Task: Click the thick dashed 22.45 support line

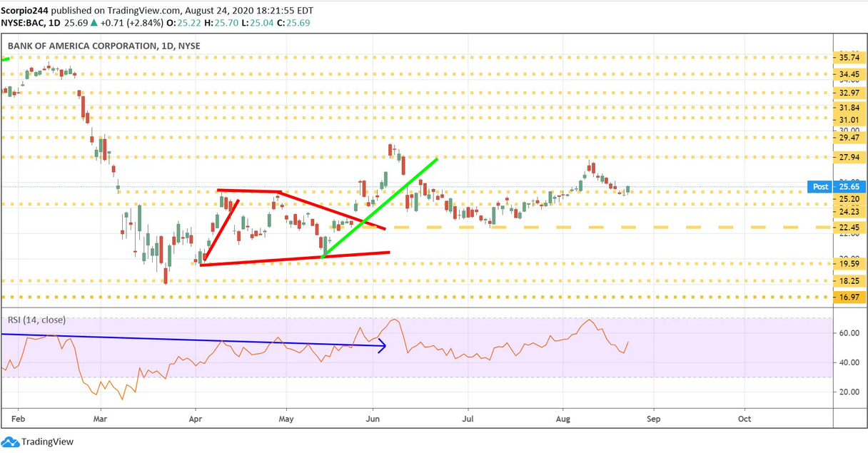Action: [x=581, y=227]
